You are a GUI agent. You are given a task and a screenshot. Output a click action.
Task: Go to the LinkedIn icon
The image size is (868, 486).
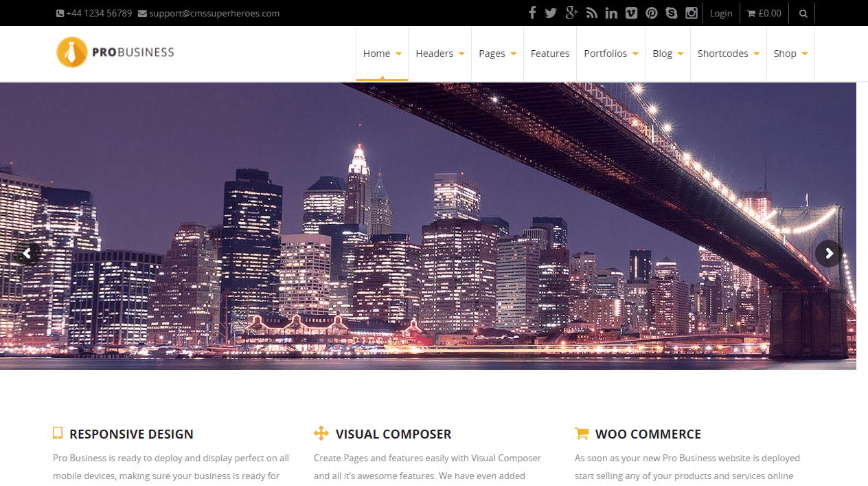[x=611, y=13]
